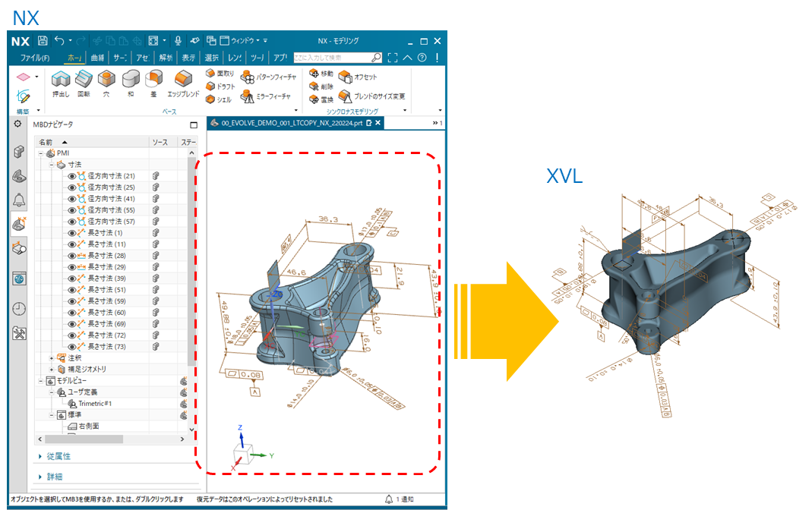The width and height of the screenshot is (812, 510).
Task: Open the web browser globe sidebar icon
Action: point(19,279)
